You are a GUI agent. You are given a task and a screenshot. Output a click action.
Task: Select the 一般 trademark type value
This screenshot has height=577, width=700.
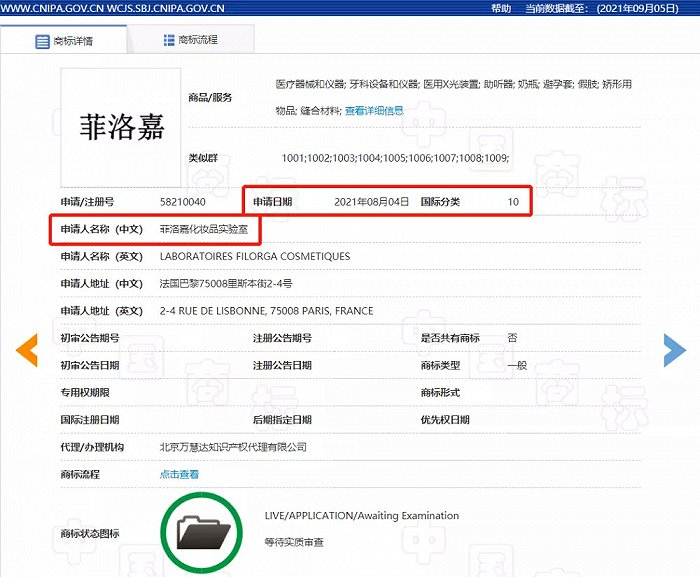pos(517,365)
